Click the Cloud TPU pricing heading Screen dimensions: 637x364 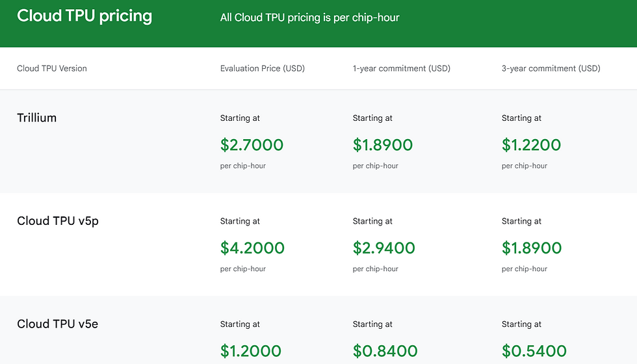(84, 17)
